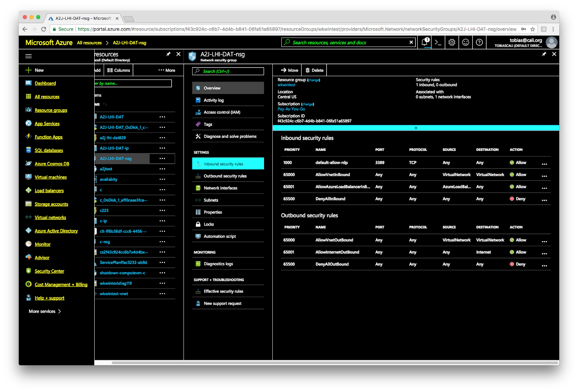The height and width of the screenshot is (392, 578).
Task: Open the Chrome three-dot menu
Action: (553, 29)
